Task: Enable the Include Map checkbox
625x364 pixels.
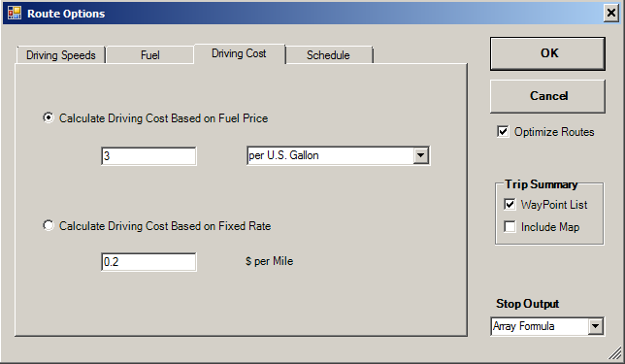Action: point(510,227)
